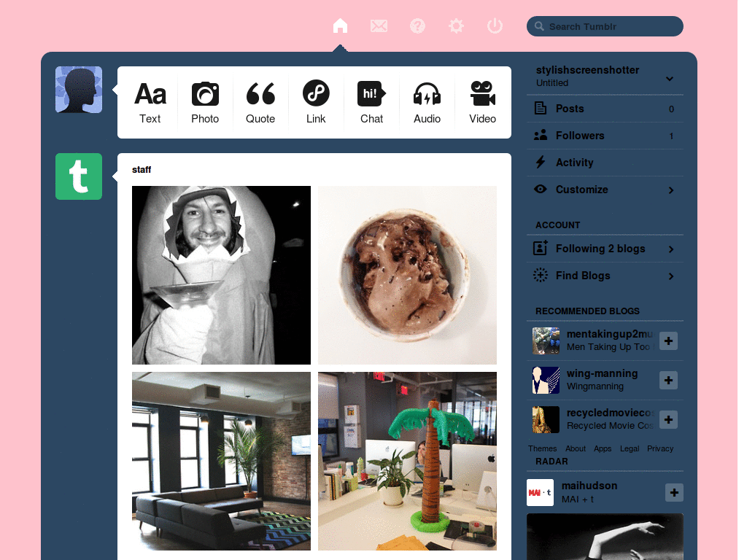Open the About footer link

click(x=576, y=448)
